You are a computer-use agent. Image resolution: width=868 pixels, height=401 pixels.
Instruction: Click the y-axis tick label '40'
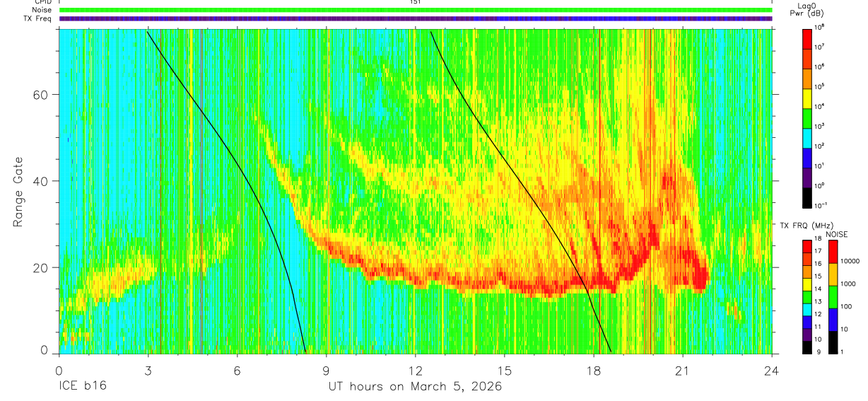click(41, 181)
